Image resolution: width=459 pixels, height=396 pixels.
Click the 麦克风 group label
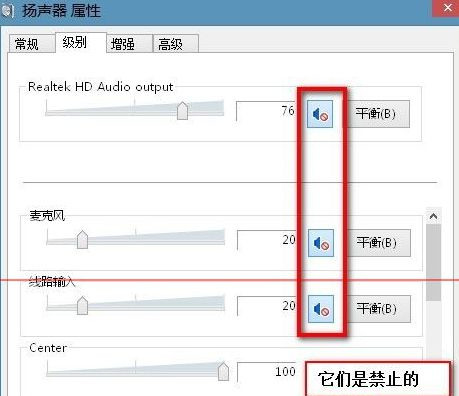47,215
